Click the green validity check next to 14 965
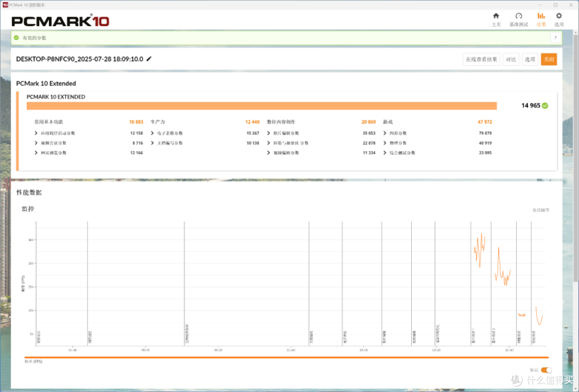Screen dimensions: 579x392 click(x=545, y=105)
